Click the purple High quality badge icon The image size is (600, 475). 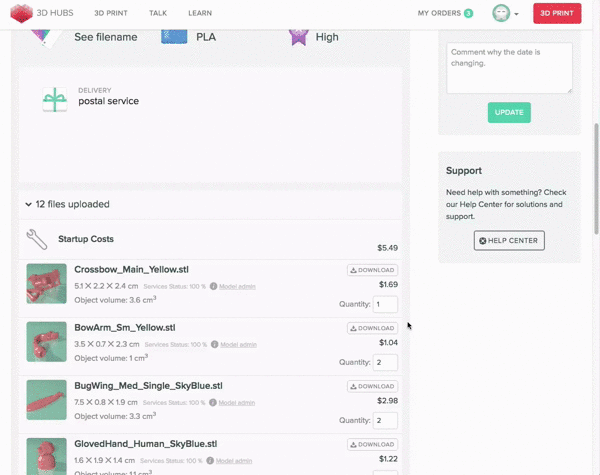click(298, 37)
